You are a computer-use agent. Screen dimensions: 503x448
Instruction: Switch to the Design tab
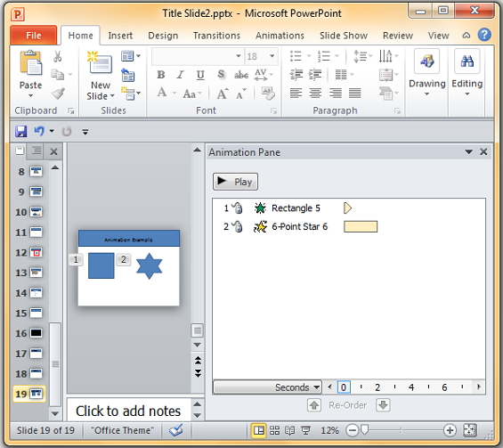[x=163, y=36]
